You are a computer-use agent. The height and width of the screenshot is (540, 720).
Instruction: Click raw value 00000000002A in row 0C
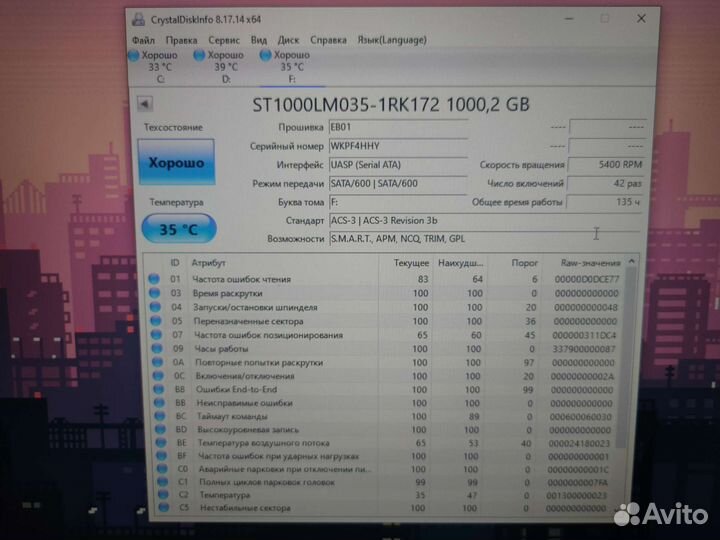(582, 376)
